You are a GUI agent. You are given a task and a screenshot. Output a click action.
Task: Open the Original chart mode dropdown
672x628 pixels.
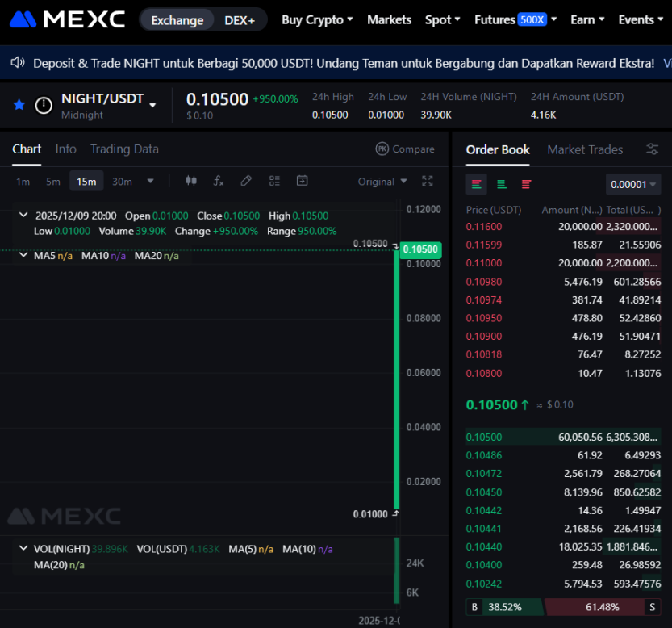pyautogui.click(x=382, y=182)
